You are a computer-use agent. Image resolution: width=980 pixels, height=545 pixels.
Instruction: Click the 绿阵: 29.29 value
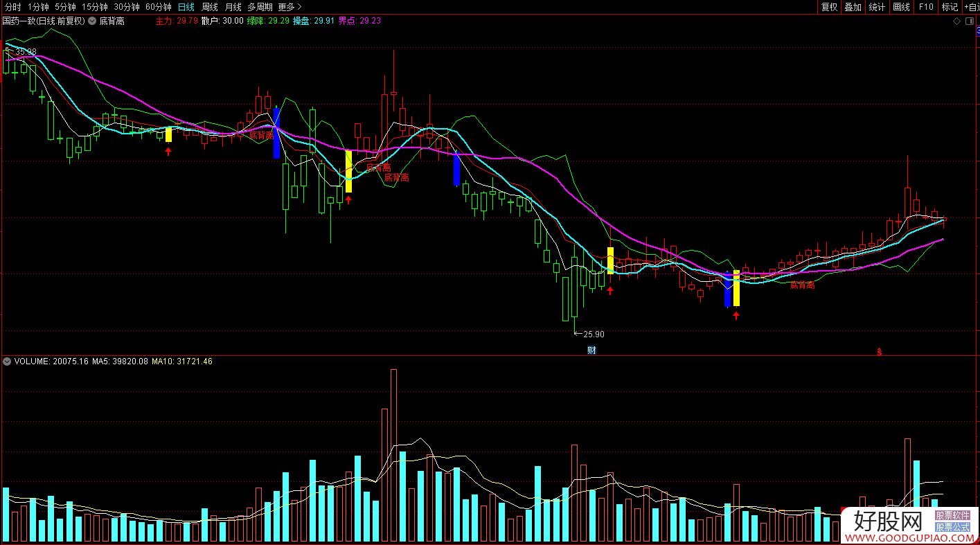pos(268,21)
